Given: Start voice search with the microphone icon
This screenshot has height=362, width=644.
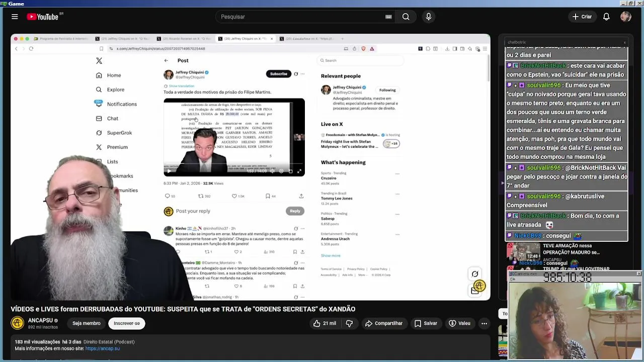Looking at the screenshot, I should tap(429, 17).
